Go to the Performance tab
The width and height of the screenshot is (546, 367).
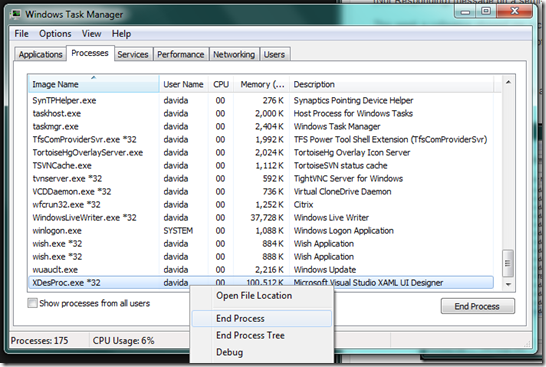pos(181,54)
